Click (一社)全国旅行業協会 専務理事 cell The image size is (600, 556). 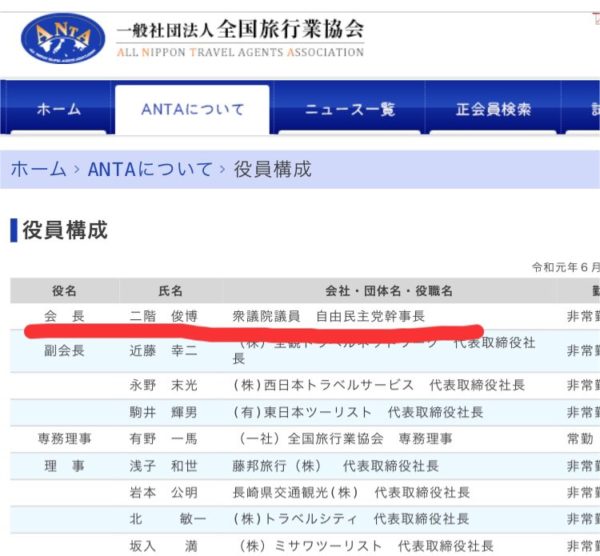coord(346,439)
